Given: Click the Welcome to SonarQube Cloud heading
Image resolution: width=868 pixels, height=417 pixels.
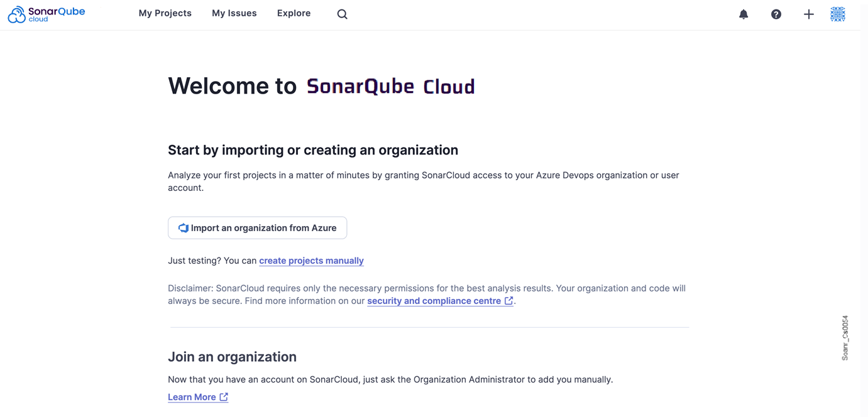Looking at the screenshot, I should click(x=321, y=86).
